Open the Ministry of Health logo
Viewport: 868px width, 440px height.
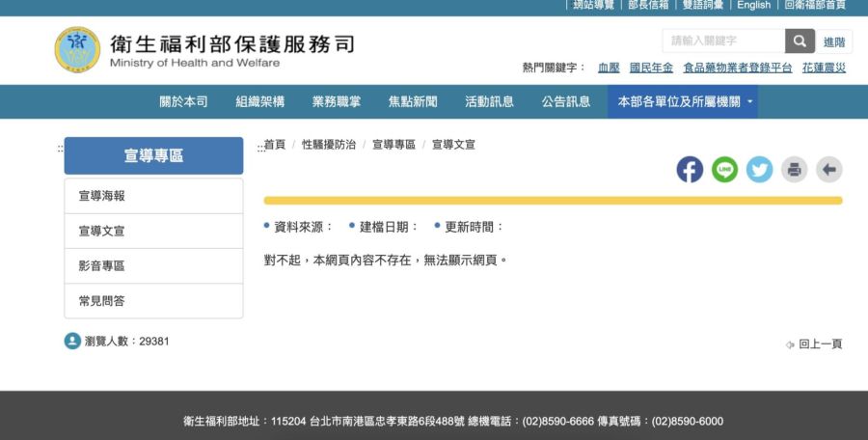click(x=77, y=49)
